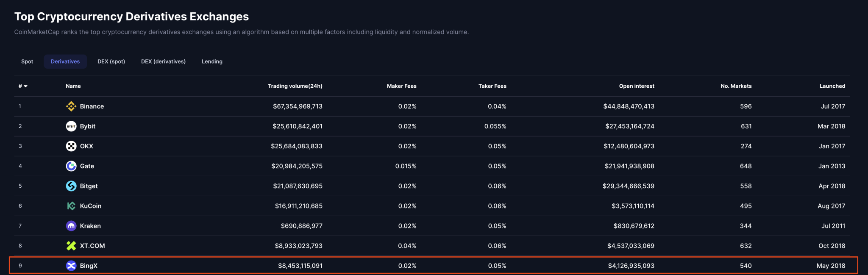This screenshot has height=275, width=868.
Task: Click Gate maker fee 0.015%
Action: (406, 166)
